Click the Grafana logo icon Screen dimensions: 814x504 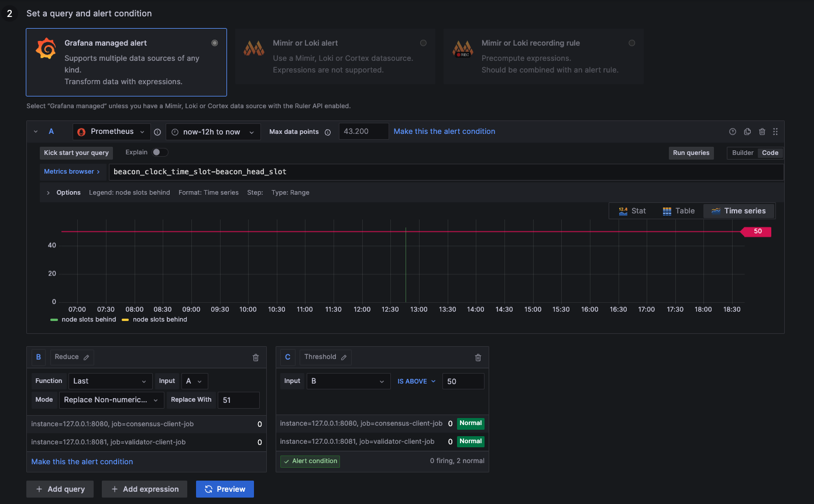point(46,49)
